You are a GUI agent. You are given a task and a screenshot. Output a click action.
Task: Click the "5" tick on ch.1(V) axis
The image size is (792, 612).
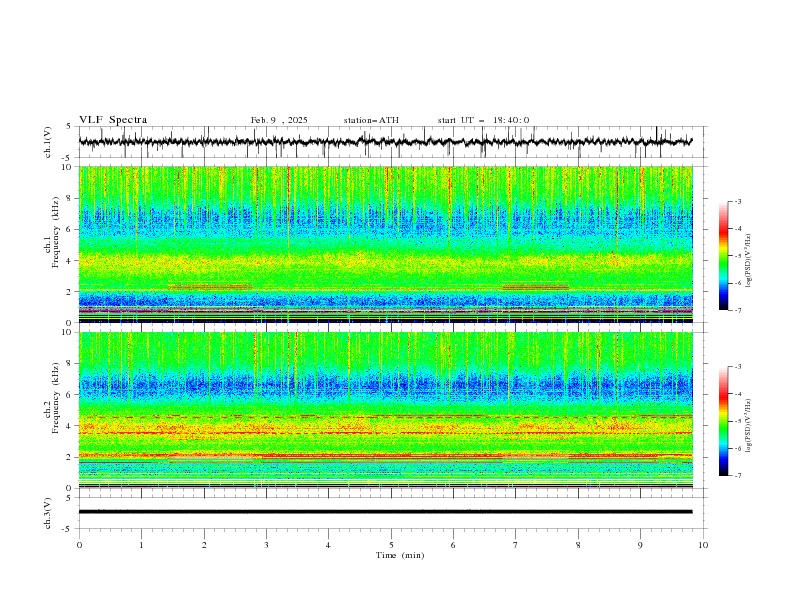click(69, 127)
